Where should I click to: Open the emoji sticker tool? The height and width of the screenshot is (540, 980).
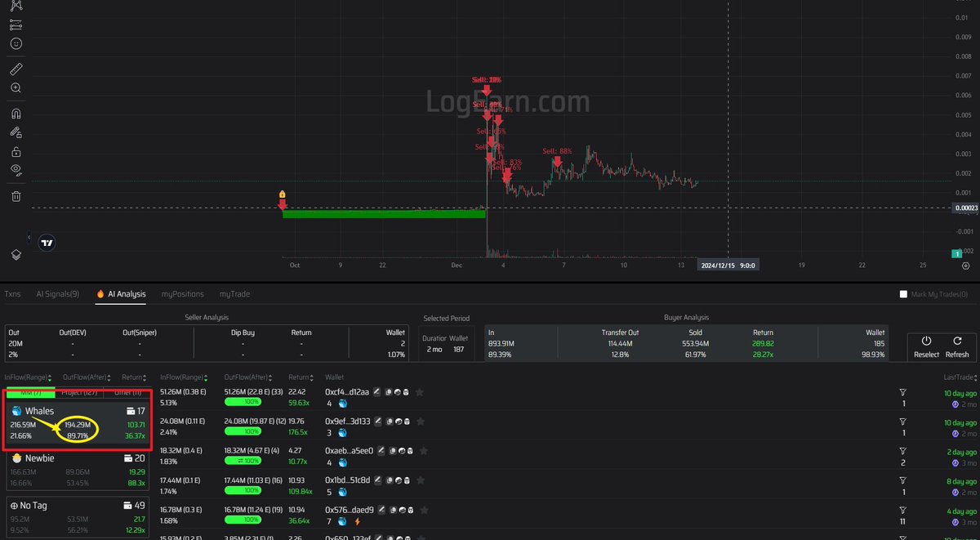(16, 43)
